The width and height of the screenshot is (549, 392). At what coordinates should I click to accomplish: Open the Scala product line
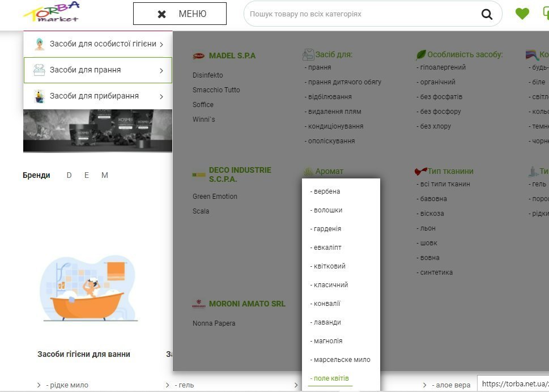[x=201, y=211]
